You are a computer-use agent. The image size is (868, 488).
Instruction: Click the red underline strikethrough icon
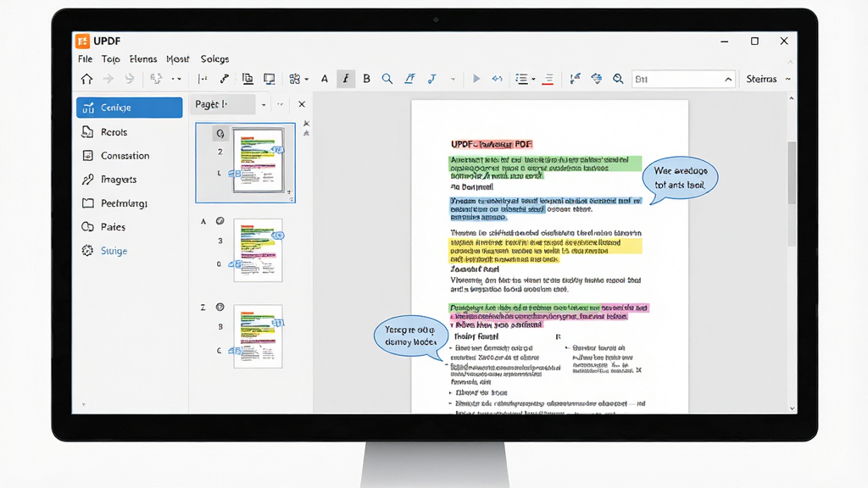coord(548,79)
